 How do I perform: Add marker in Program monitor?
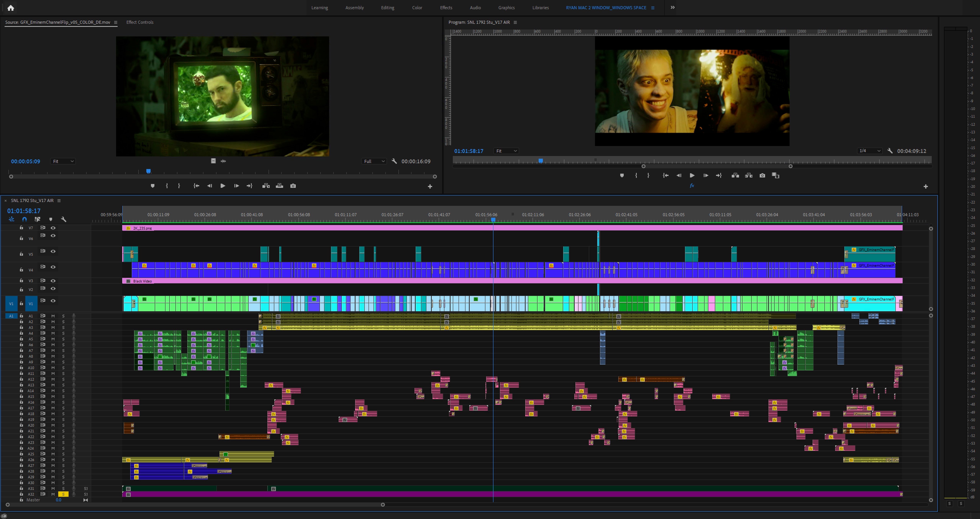[x=622, y=175]
